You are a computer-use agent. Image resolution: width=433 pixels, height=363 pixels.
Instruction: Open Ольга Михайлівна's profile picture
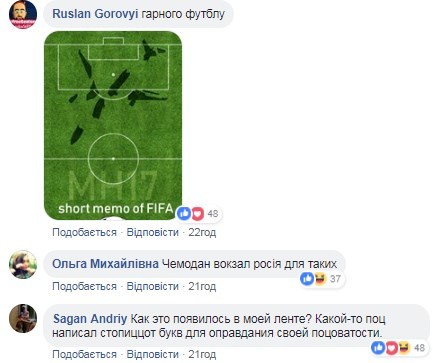(23, 264)
